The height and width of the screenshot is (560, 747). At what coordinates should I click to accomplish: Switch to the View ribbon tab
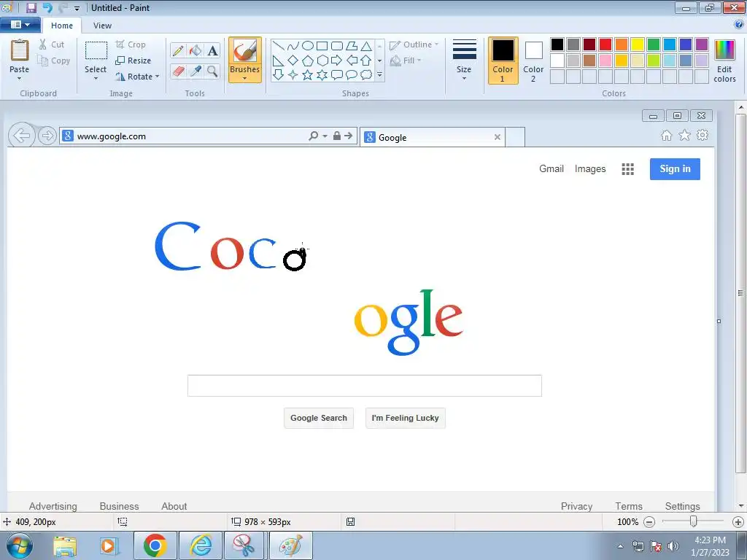[102, 26]
